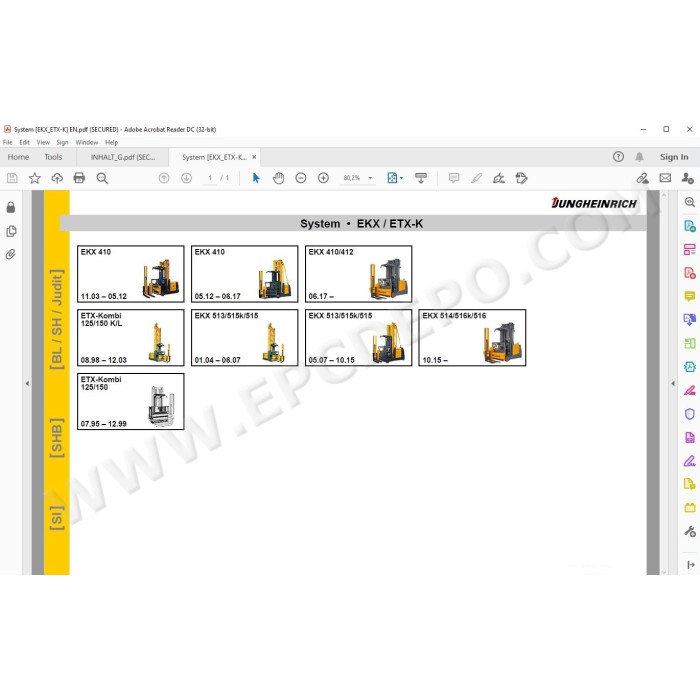The height and width of the screenshot is (700, 700).
Task: Click the Save file icon
Action: point(12,178)
